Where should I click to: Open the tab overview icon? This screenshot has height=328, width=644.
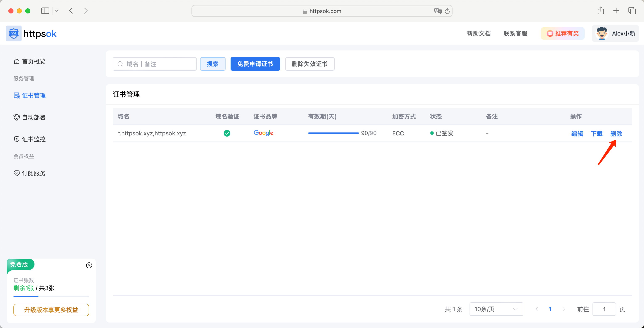click(x=632, y=11)
